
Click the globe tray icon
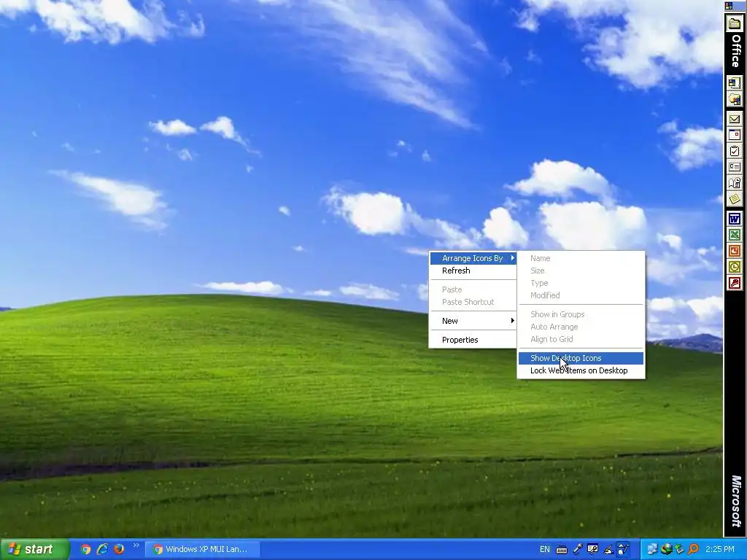[666, 549]
